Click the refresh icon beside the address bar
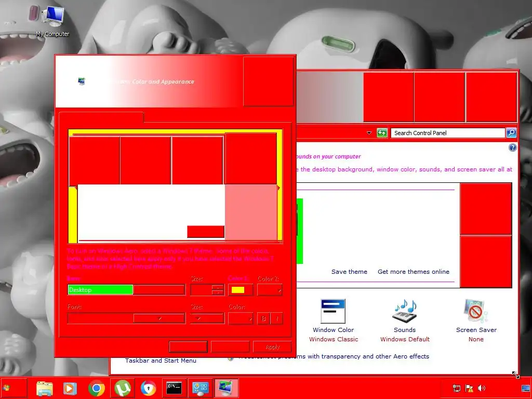532x399 pixels. 382,133
